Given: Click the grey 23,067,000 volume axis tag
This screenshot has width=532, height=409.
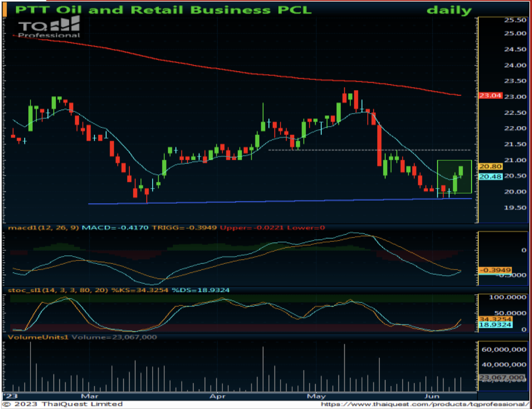Looking at the screenshot, I should pyautogui.click(x=502, y=378).
